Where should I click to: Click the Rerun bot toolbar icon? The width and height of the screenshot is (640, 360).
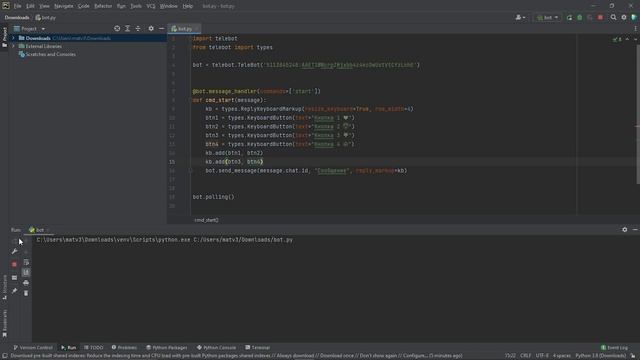[569, 18]
